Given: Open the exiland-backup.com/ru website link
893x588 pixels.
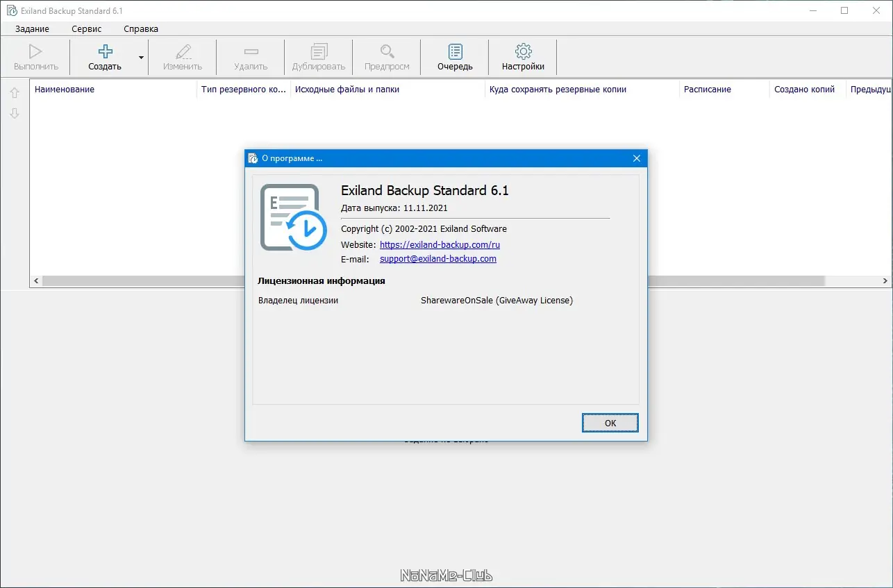Looking at the screenshot, I should click(440, 244).
